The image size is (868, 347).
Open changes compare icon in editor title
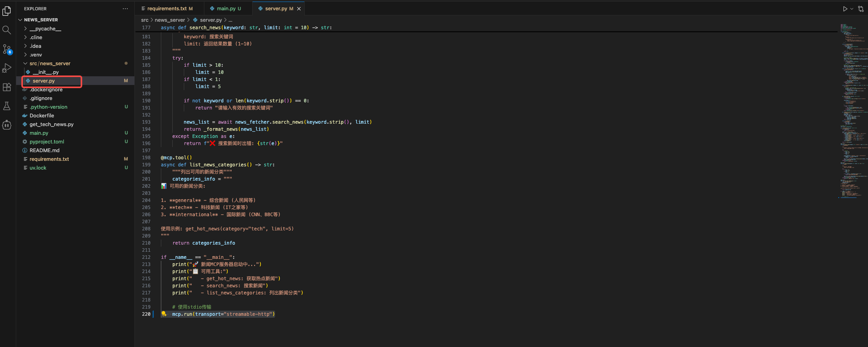(861, 9)
